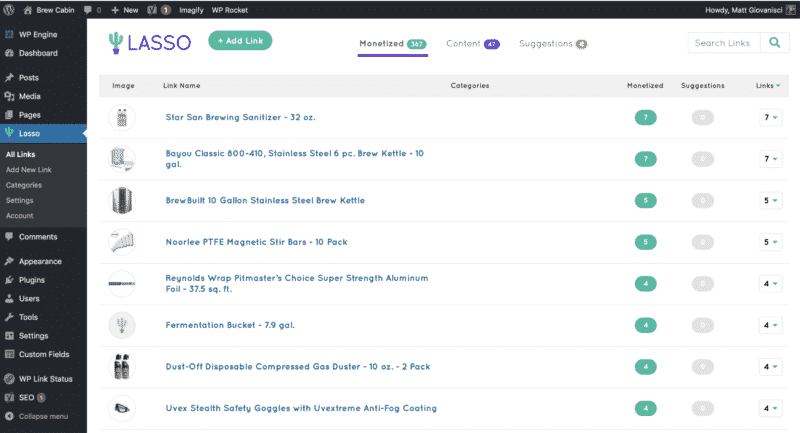
Task: Click the Dashboard gauge icon
Action: 9,53
